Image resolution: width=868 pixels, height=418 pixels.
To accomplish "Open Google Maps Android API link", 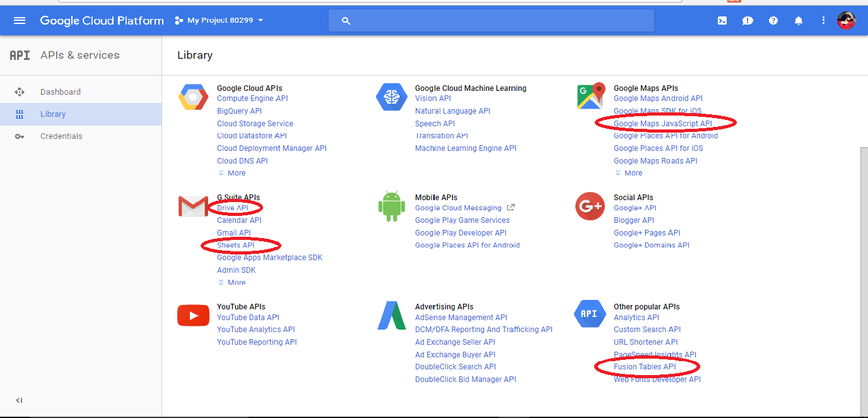I will point(658,99).
